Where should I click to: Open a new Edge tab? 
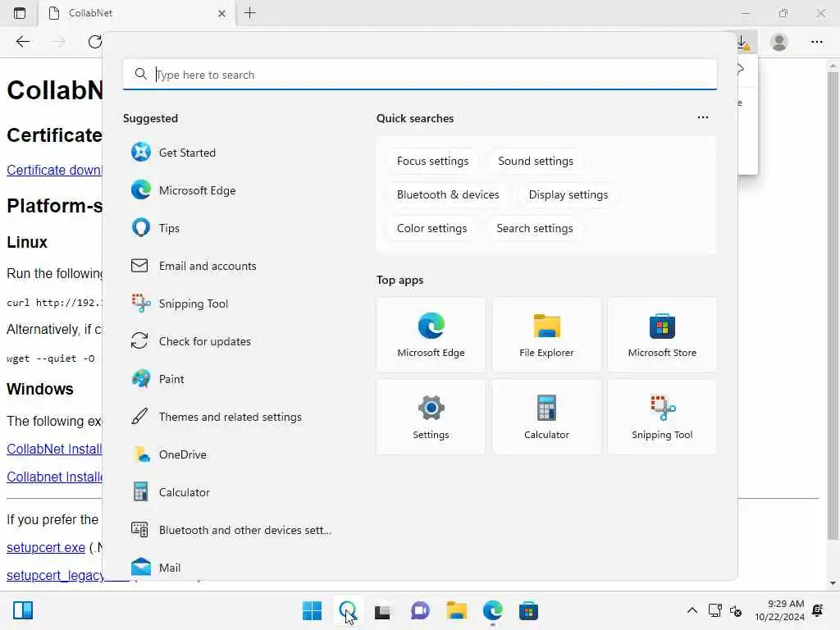(x=249, y=13)
